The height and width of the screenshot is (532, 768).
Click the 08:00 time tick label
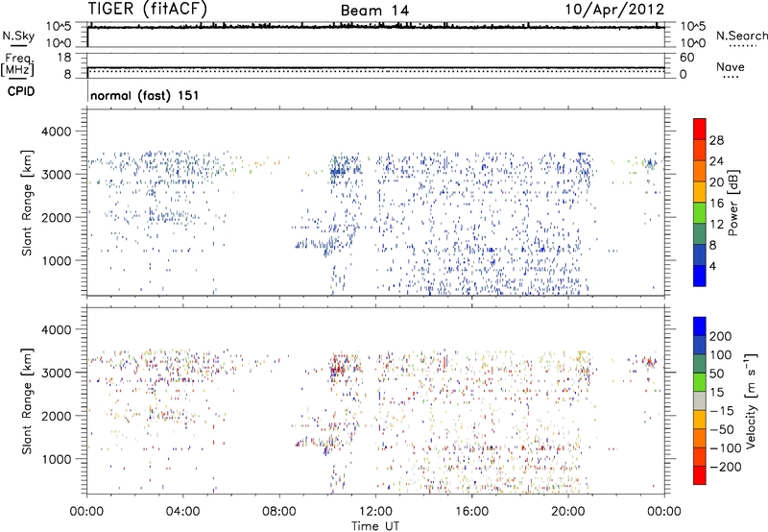pos(278,512)
